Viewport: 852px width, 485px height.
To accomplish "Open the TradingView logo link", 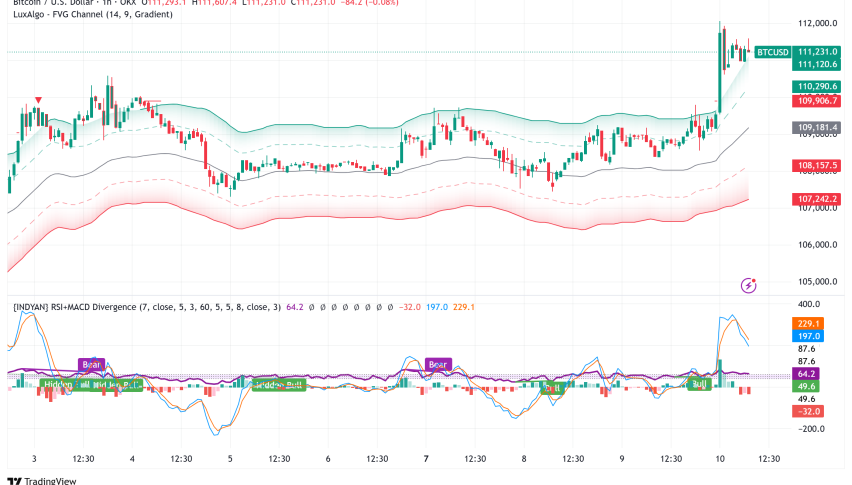I will point(42,481).
